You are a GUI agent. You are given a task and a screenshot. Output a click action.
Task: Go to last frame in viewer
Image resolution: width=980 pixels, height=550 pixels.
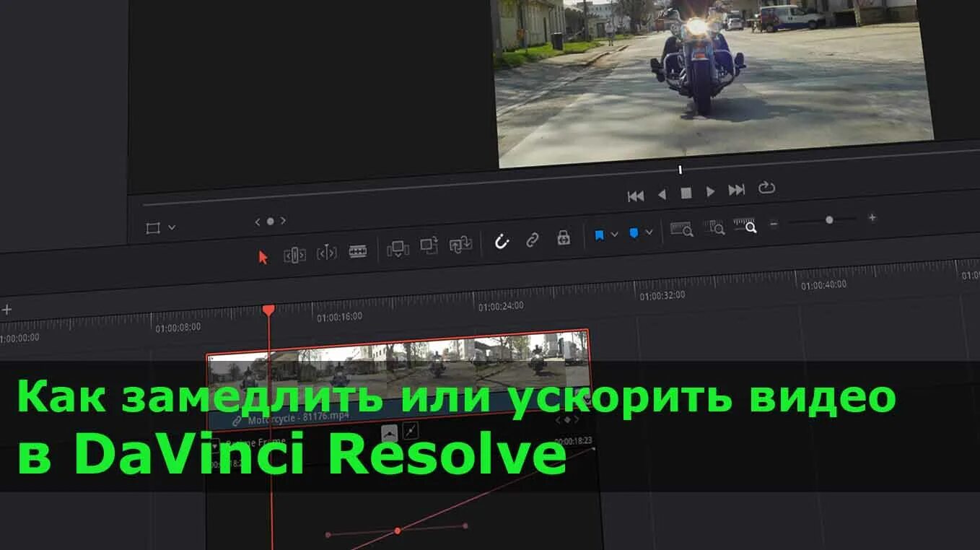pyautogui.click(x=737, y=190)
